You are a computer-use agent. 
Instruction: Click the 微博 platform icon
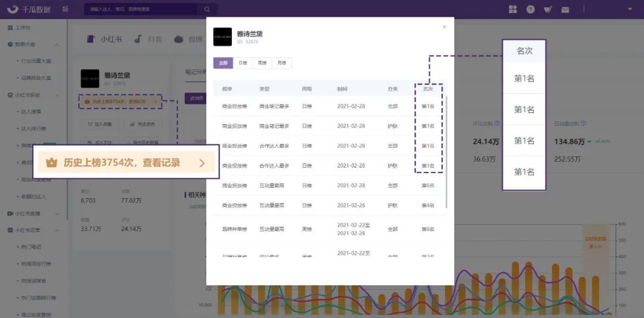(179, 39)
